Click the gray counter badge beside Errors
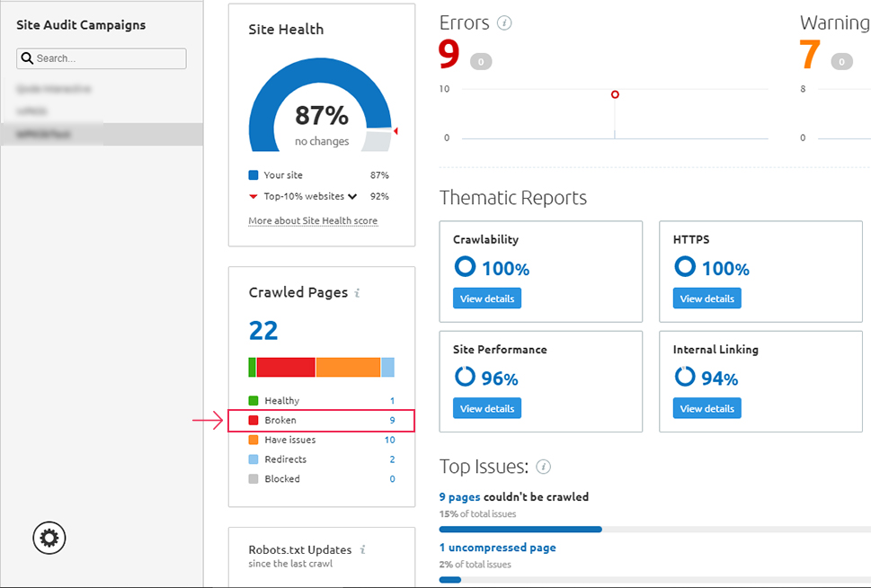The height and width of the screenshot is (588, 871). pyautogui.click(x=482, y=61)
